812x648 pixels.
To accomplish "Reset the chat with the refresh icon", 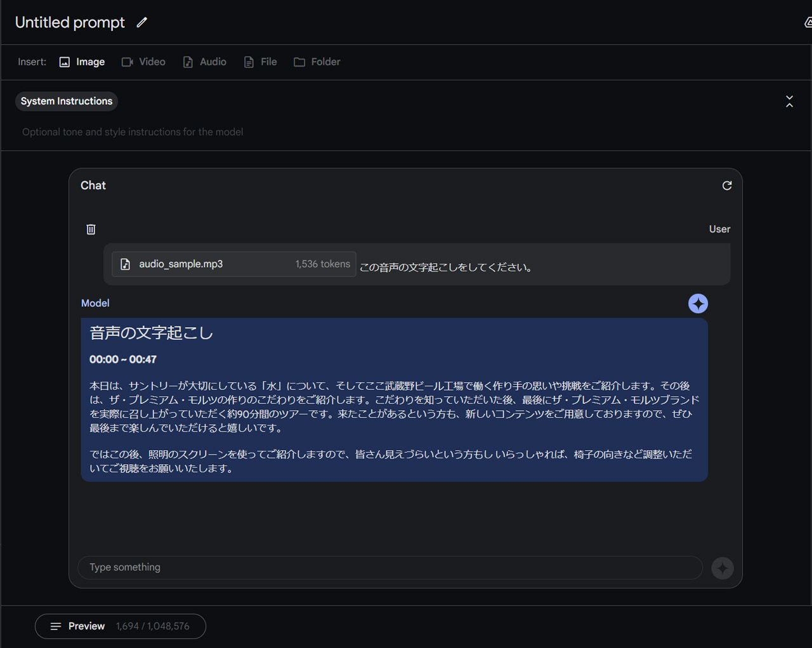I will (x=727, y=185).
